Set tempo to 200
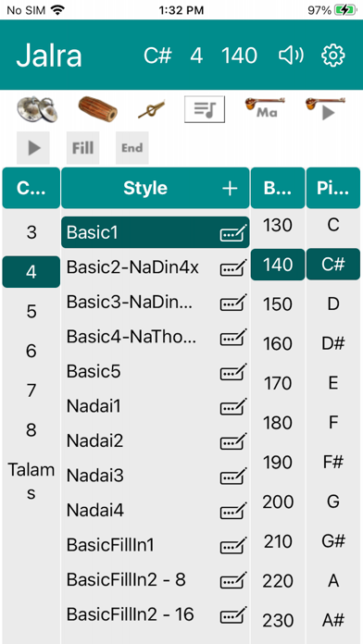 click(278, 502)
